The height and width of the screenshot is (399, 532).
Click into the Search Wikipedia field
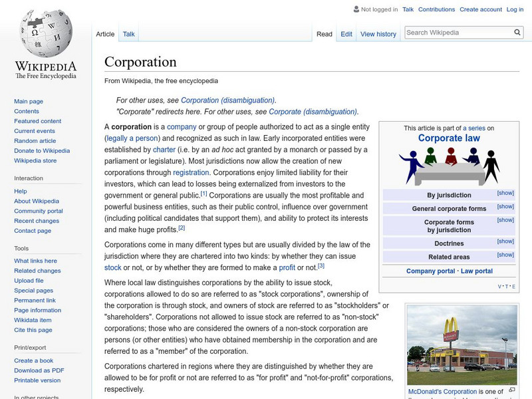click(x=459, y=33)
